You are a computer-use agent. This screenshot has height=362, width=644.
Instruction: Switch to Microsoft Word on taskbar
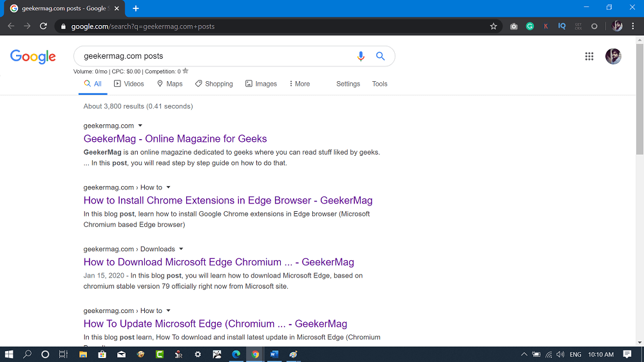(274, 354)
